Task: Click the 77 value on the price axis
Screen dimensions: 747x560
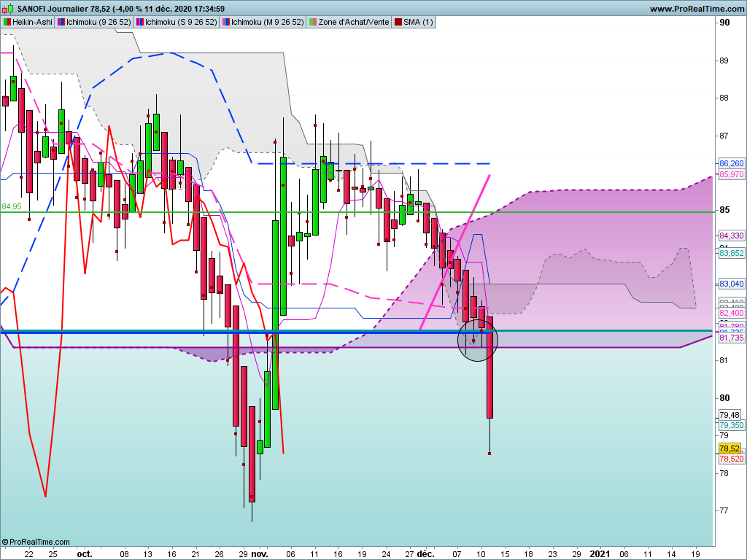Action: (724, 510)
